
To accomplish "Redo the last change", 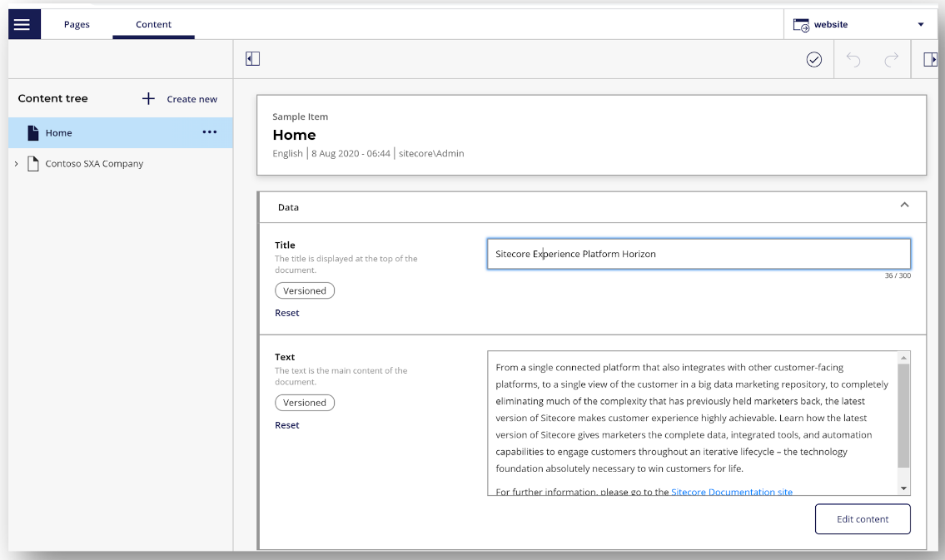I will 892,60.
